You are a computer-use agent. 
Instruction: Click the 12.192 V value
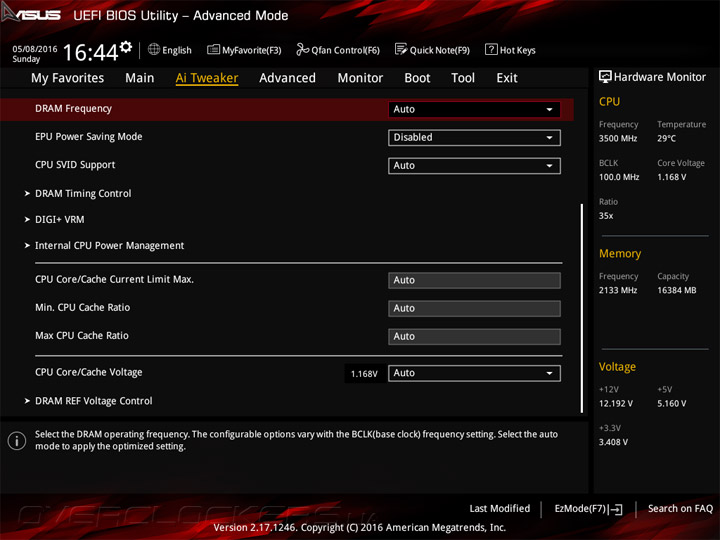616,404
